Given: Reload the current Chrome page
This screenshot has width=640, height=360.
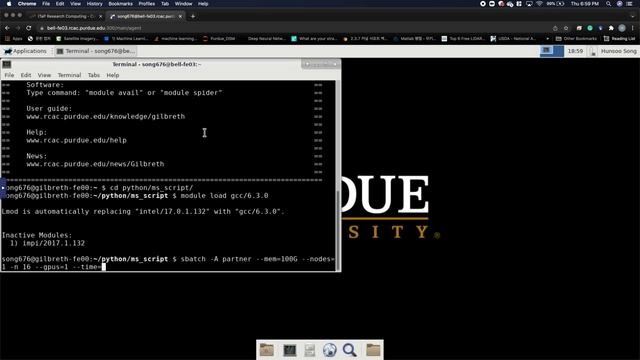Looking at the screenshot, I should pyautogui.click(x=29, y=28).
